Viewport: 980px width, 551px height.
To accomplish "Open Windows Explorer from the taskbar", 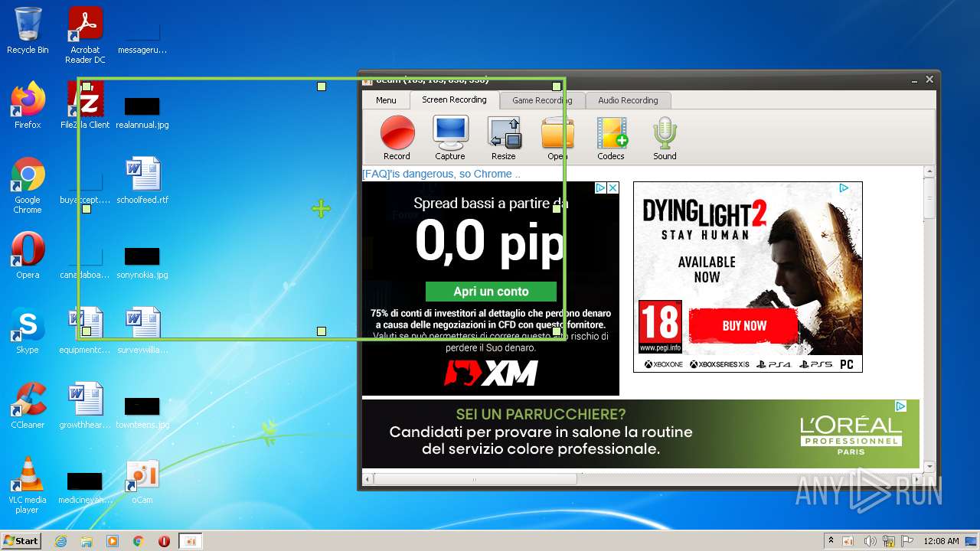I will pyautogui.click(x=87, y=541).
